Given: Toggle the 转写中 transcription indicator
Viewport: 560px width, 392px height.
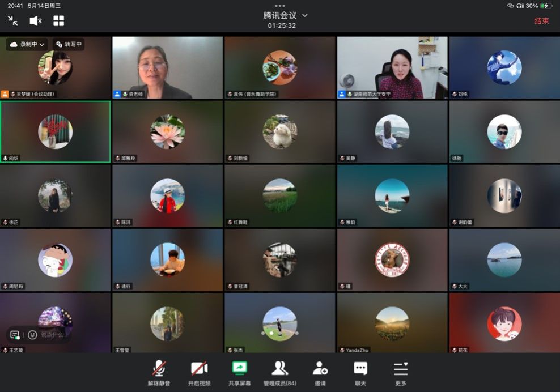Looking at the screenshot, I should pos(69,44).
